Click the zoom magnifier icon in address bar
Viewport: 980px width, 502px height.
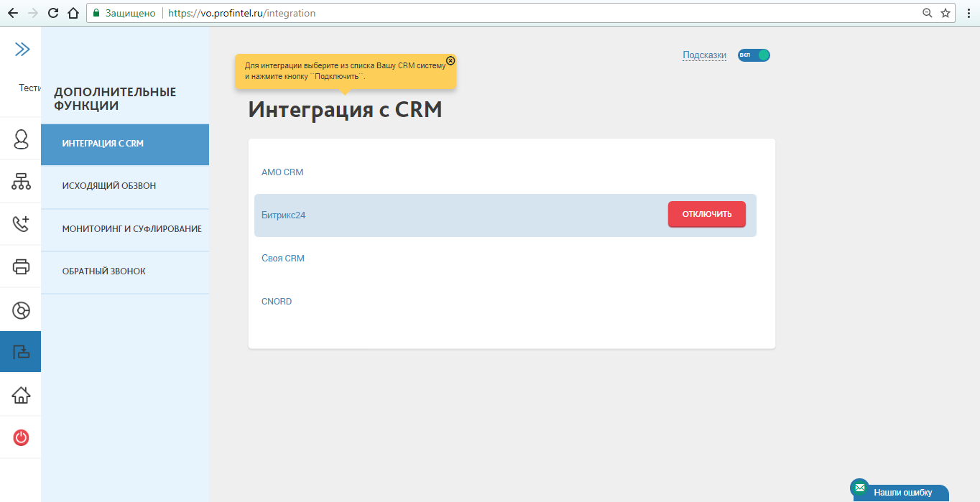coord(928,13)
